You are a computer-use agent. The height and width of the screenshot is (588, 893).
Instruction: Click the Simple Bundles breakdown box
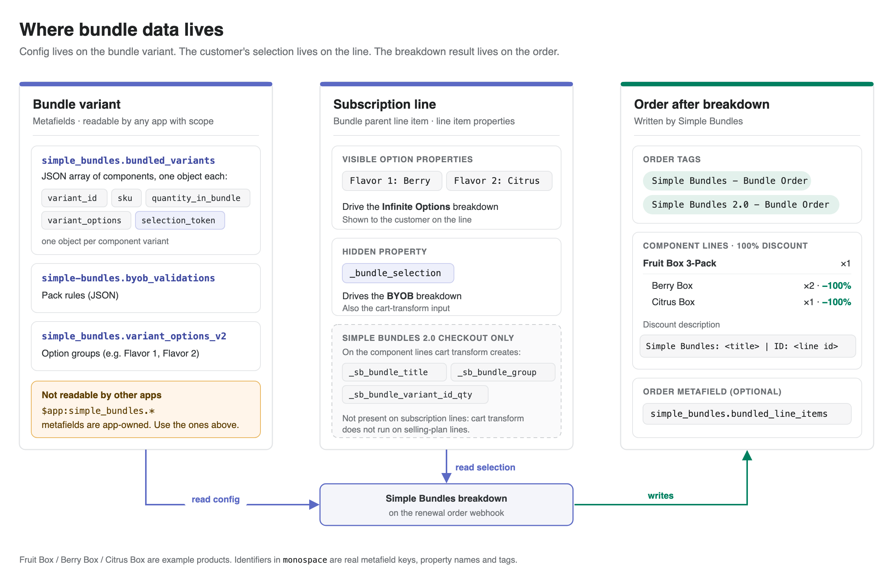tap(446, 505)
